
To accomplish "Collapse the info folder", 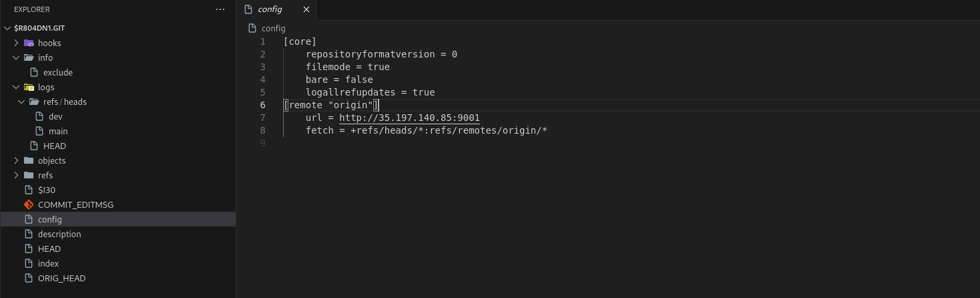I will pyautogui.click(x=17, y=57).
